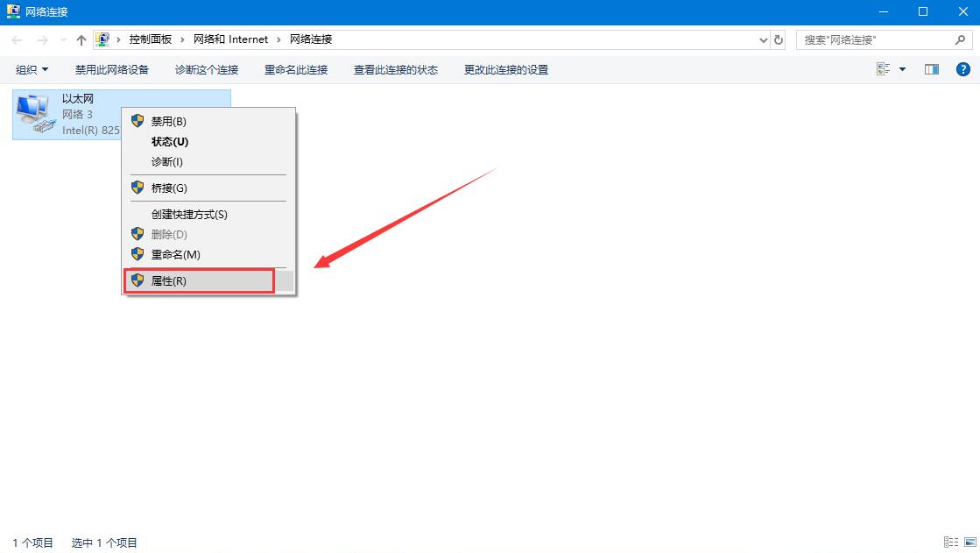The width and height of the screenshot is (980, 553).
Task: Minimize the 网络连接 window
Action: click(x=883, y=12)
